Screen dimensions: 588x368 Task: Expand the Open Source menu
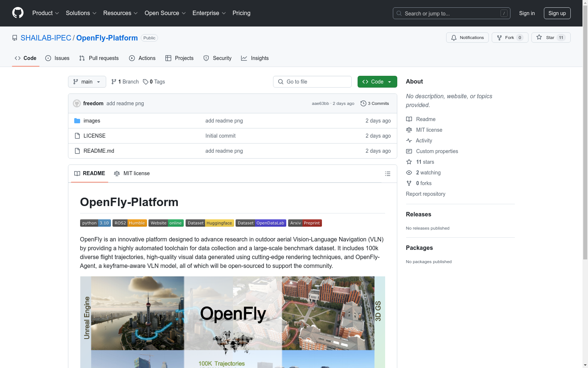pos(165,13)
